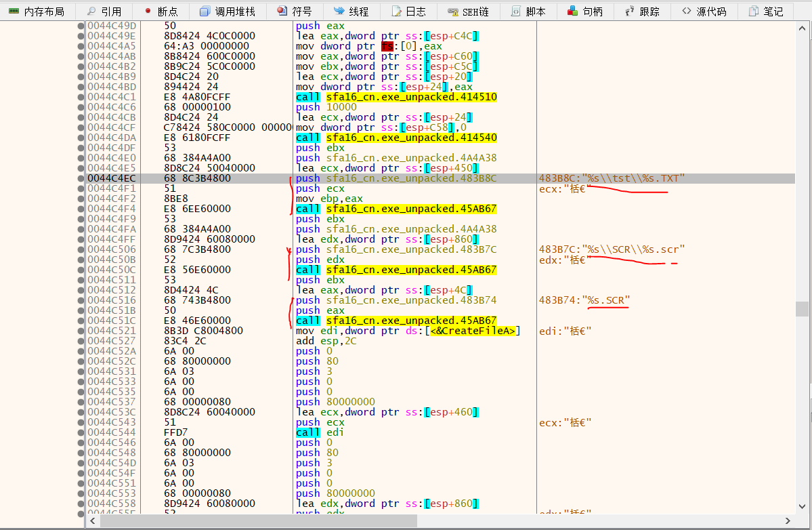Viewport: 812px width, 530px height.
Task: Toggle the breakpoint dot at address 0044C521
Action: (x=81, y=331)
